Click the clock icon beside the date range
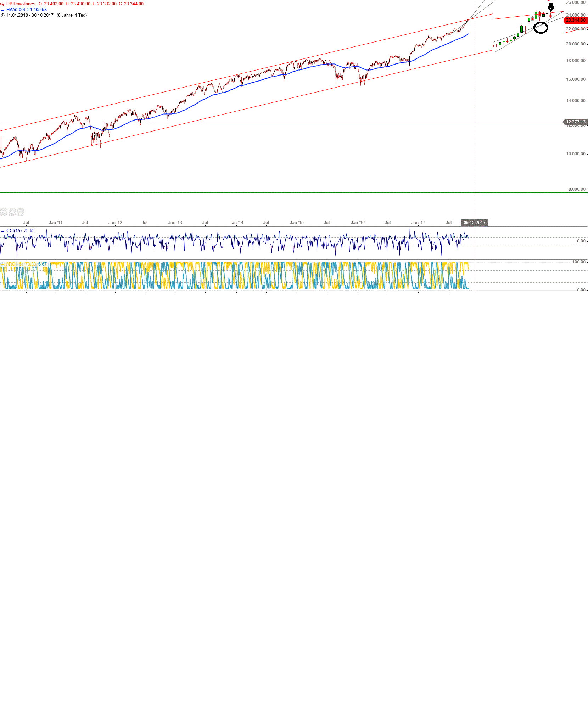 point(3,16)
